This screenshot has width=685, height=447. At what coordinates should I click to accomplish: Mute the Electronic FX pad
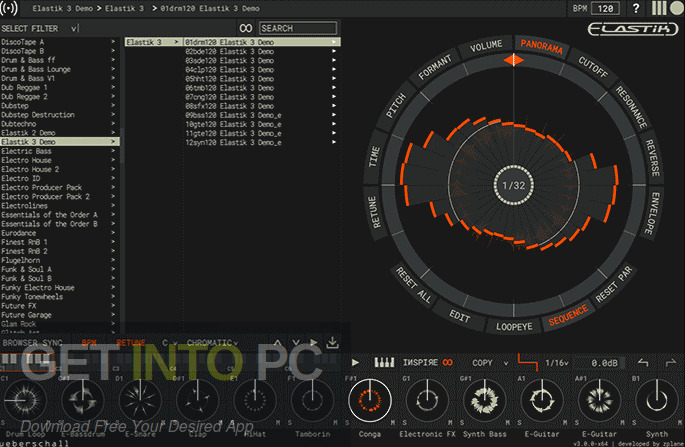tap(450, 423)
